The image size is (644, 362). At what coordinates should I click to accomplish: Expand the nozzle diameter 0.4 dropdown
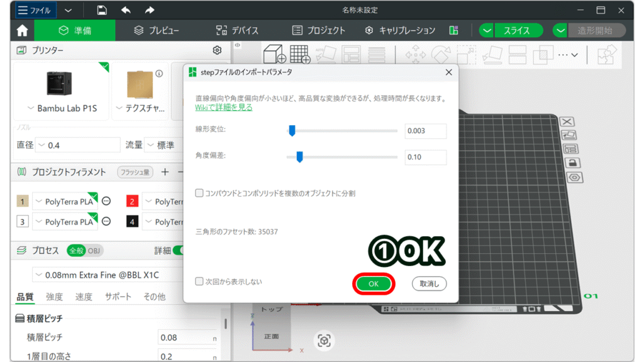coord(77,145)
